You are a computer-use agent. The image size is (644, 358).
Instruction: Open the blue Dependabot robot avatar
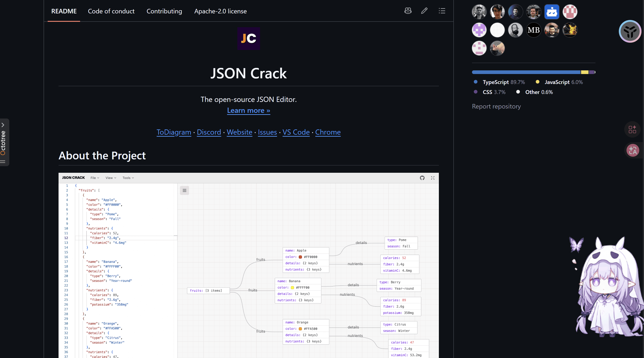click(x=552, y=12)
